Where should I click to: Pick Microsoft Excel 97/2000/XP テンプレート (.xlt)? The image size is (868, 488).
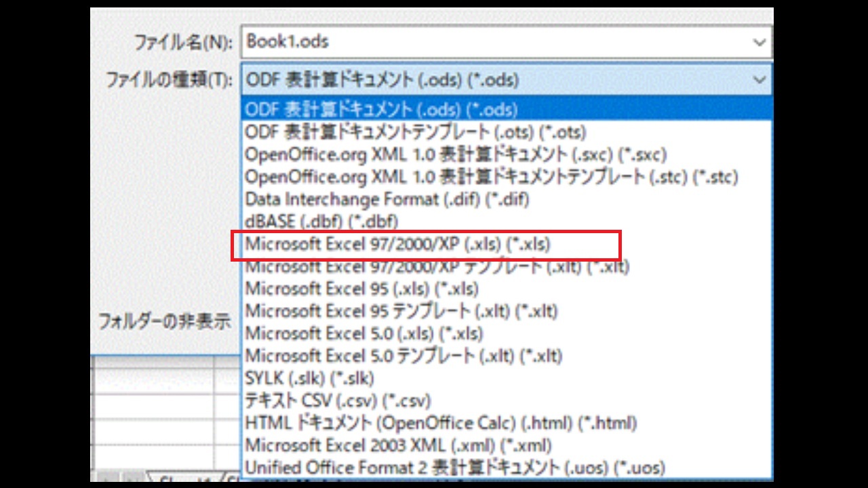tap(437, 266)
